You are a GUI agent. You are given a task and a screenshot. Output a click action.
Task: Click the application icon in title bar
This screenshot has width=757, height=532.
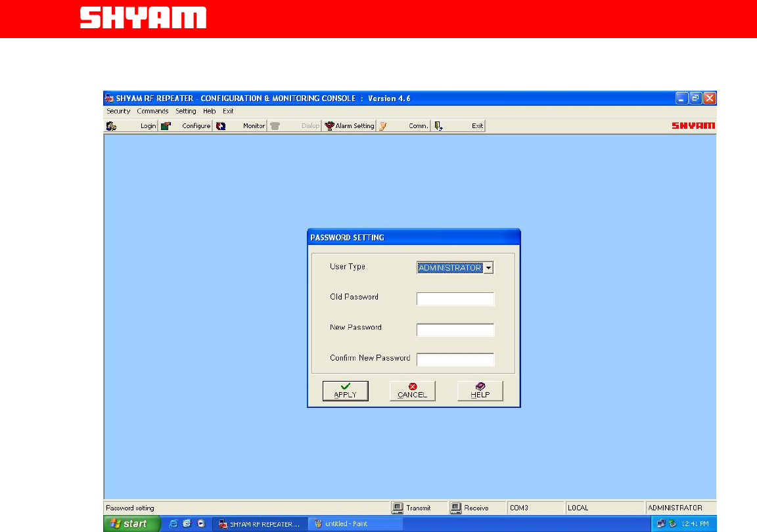tap(109, 98)
